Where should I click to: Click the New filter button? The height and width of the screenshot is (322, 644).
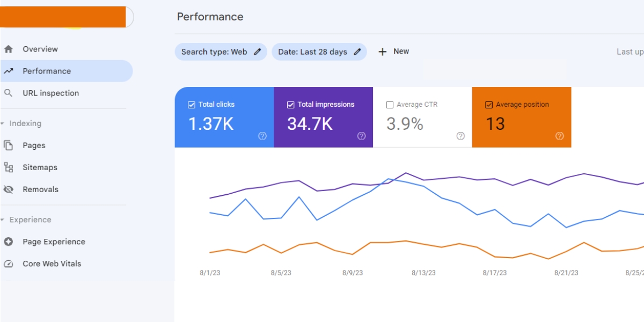(394, 52)
